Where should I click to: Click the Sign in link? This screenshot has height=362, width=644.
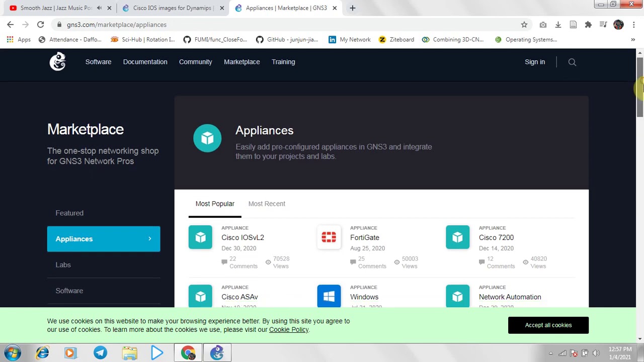click(x=535, y=62)
